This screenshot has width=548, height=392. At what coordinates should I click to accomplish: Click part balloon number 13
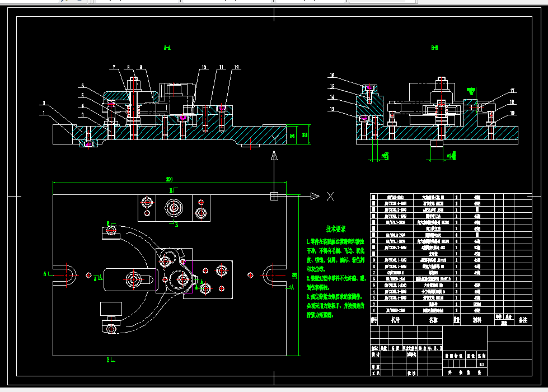332,109
